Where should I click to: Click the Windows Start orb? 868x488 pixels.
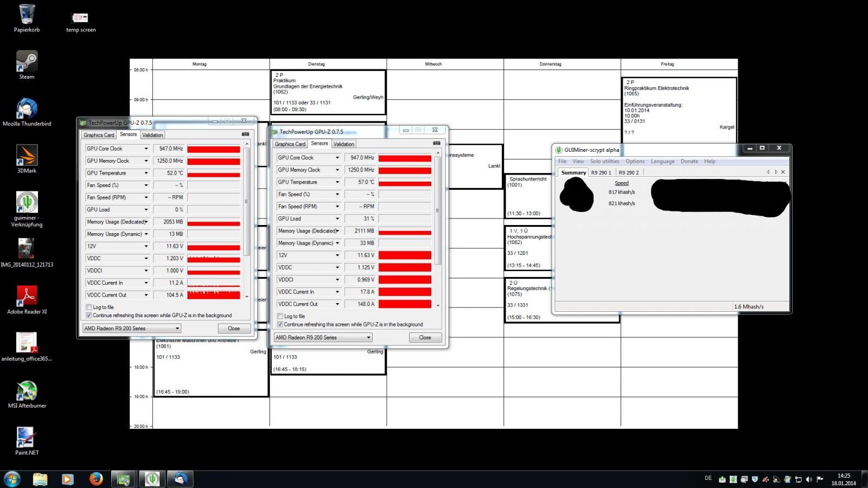pos(12,479)
